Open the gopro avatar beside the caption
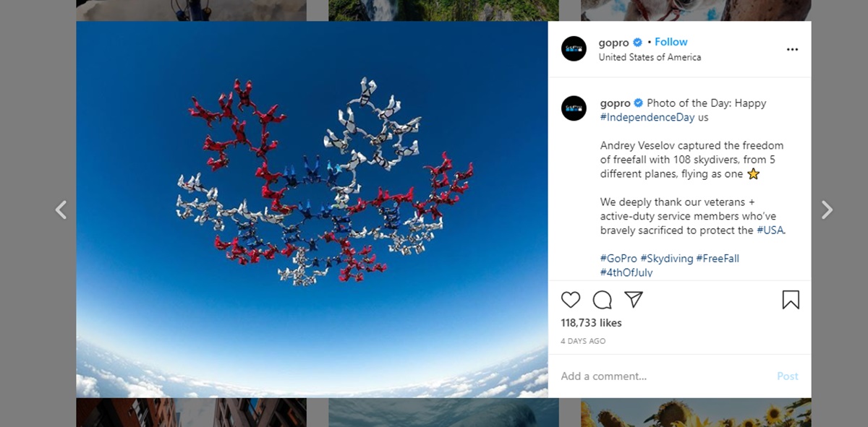The width and height of the screenshot is (868, 427). coord(574,108)
